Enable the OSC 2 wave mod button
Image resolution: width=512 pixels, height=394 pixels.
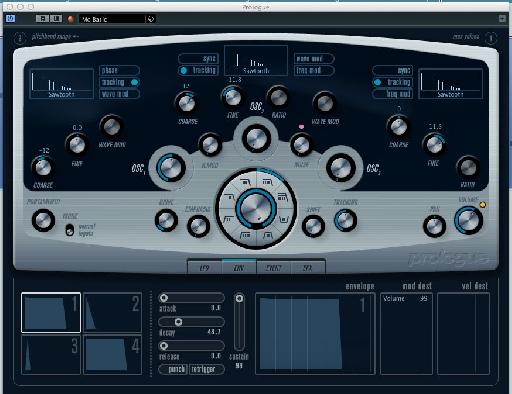[x=314, y=58]
